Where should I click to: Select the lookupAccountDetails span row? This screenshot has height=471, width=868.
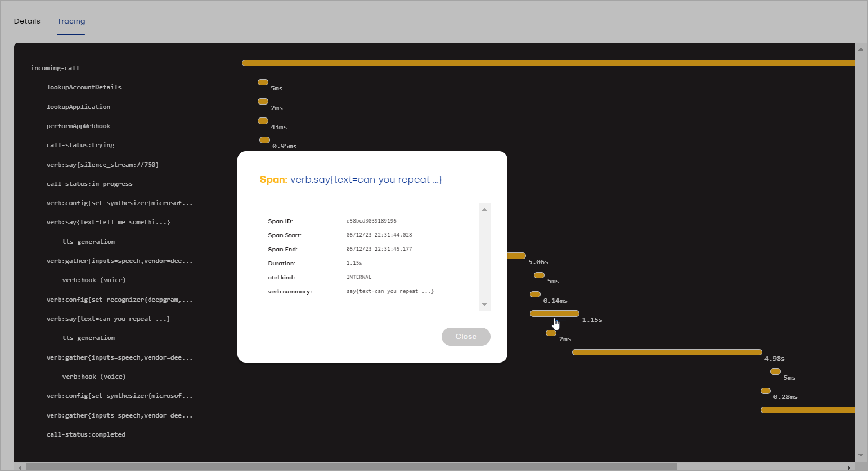[x=84, y=87]
